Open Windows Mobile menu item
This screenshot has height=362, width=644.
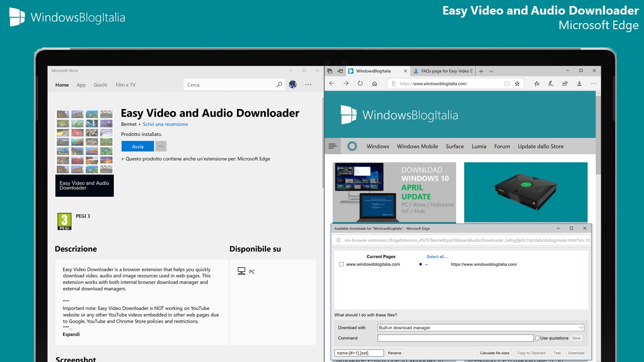(418, 146)
